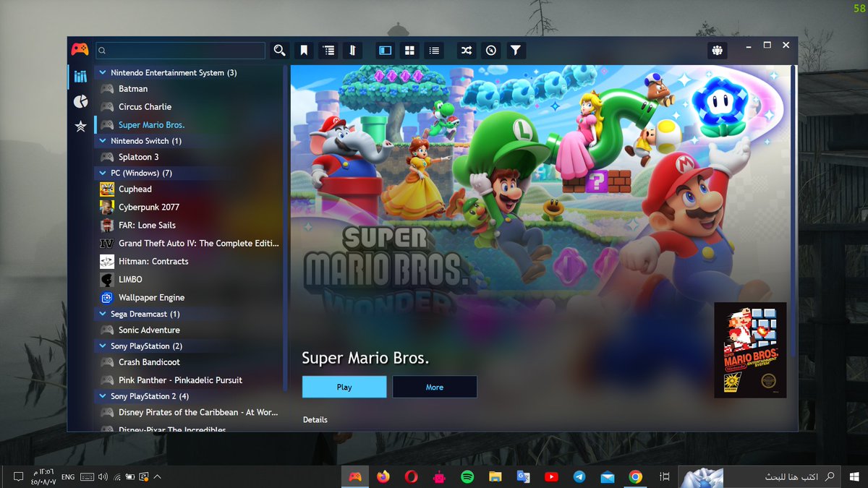Click the details pane vertical scrollbar
868x488 pixels.
pyautogui.click(x=794, y=210)
